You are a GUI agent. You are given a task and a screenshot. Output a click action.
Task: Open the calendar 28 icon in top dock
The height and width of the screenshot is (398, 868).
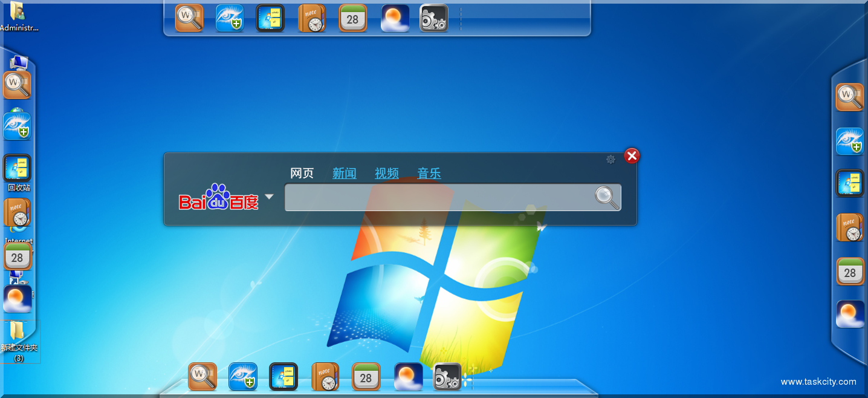tap(353, 18)
